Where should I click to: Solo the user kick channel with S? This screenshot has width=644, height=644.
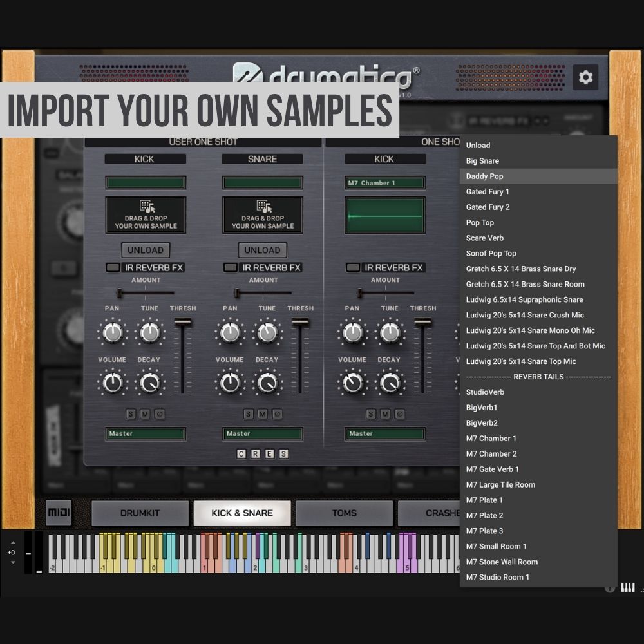point(131,413)
